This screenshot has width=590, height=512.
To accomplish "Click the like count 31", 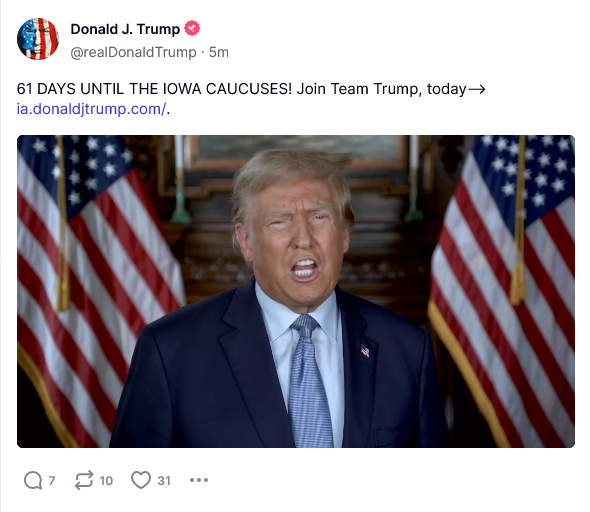I will coord(164,481).
